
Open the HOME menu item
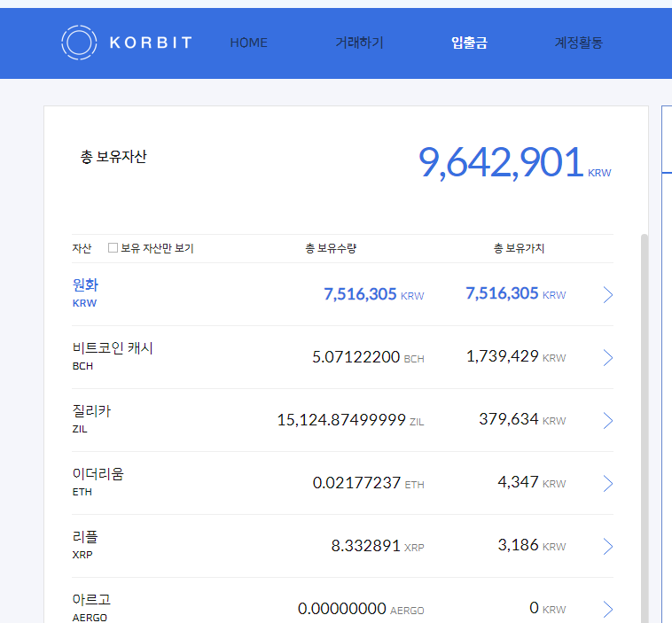tap(248, 43)
